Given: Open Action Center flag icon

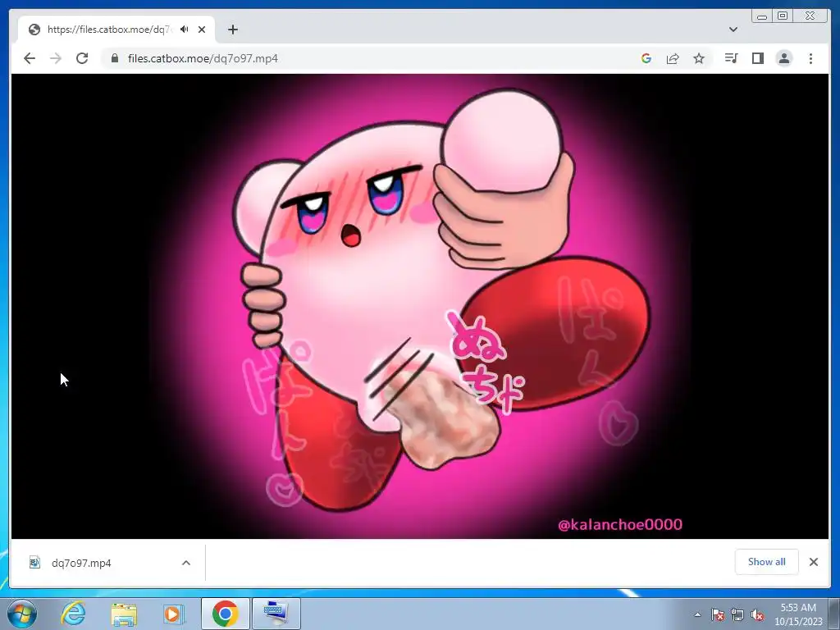Looking at the screenshot, I should pos(718,614).
